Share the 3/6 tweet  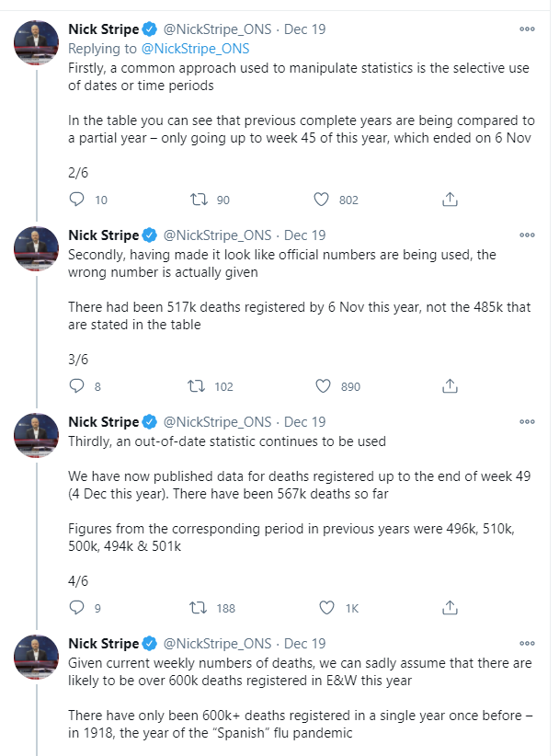coord(451,386)
